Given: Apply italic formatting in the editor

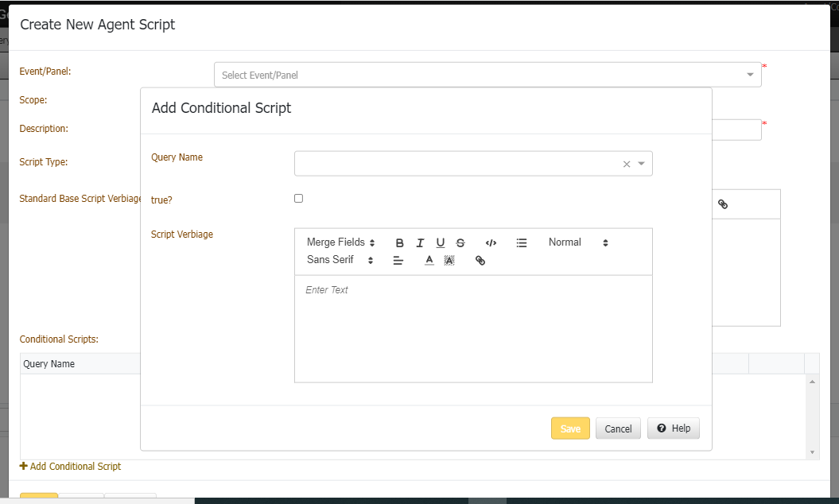Looking at the screenshot, I should click(420, 243).
